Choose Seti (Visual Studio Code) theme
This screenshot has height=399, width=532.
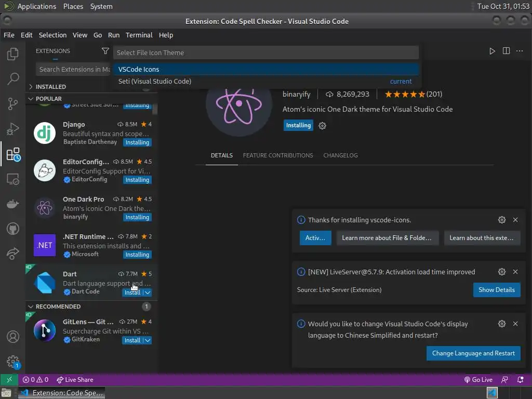coord(266,81)
